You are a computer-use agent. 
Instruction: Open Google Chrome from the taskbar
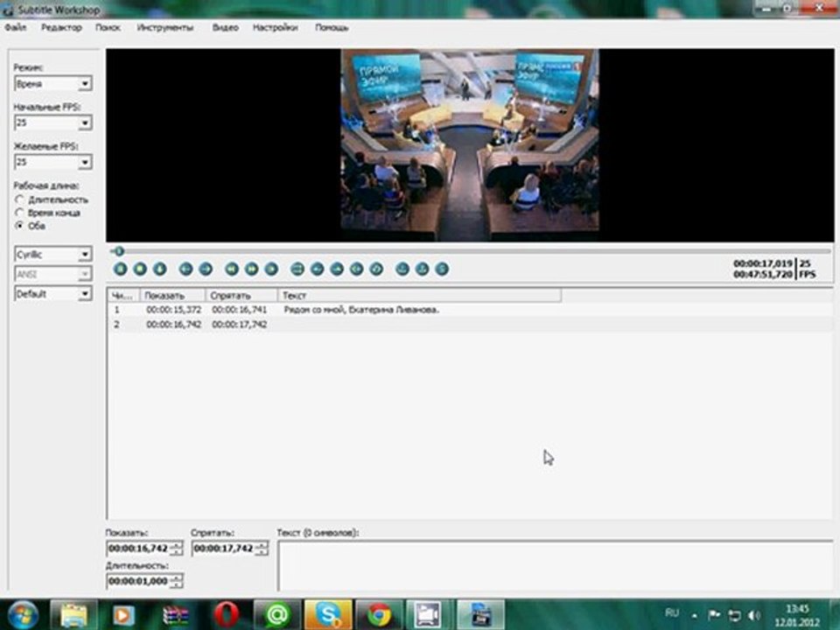tap(379, 614)
